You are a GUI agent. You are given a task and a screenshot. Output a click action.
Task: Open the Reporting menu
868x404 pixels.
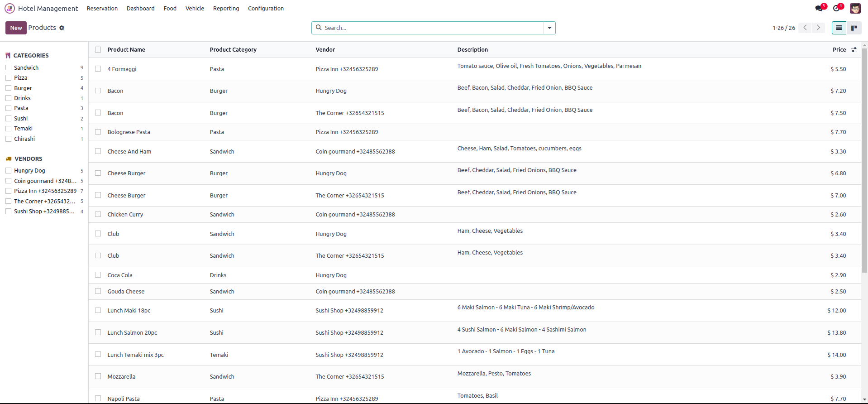[x=226, y=9]
